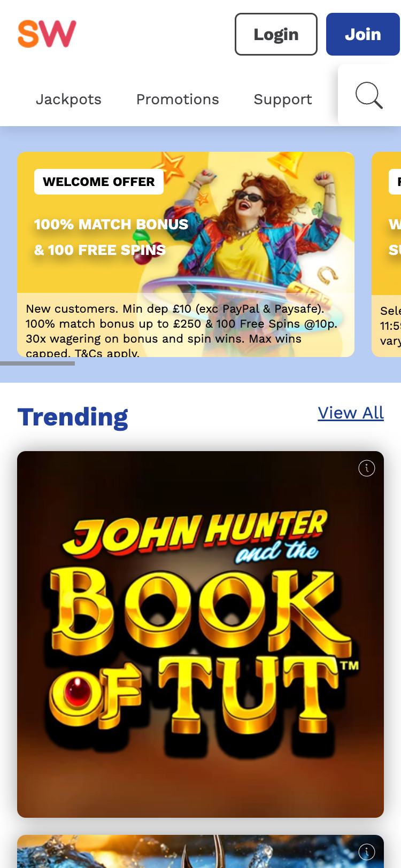Launch John Hunter Book of Tut game
This screenshot has width=401, height=868.
click(200, 634)
